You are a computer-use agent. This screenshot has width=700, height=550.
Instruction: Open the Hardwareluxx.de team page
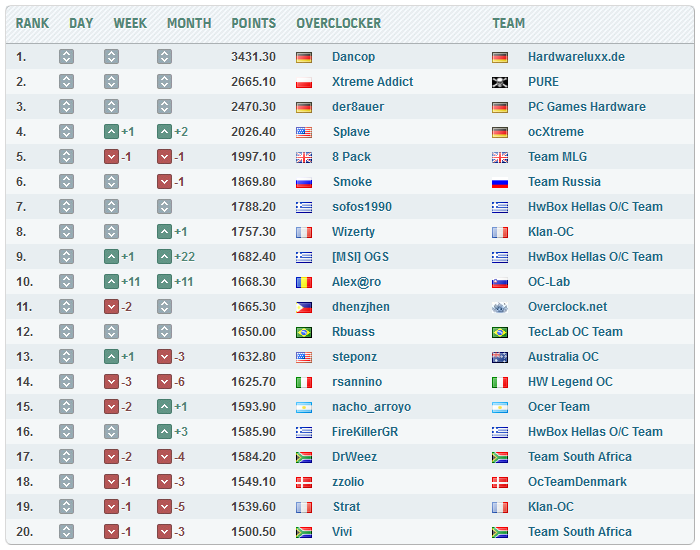576,57
